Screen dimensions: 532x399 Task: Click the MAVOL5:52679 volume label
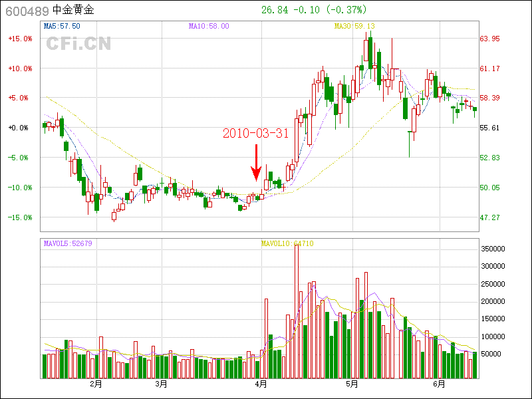[68, 243]
